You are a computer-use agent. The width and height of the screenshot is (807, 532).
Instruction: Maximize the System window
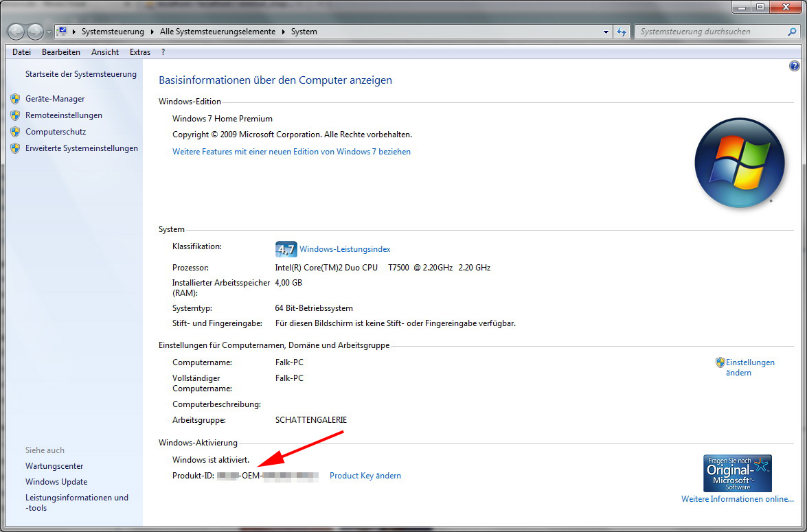pyautogui.click(x=761, y=8)
